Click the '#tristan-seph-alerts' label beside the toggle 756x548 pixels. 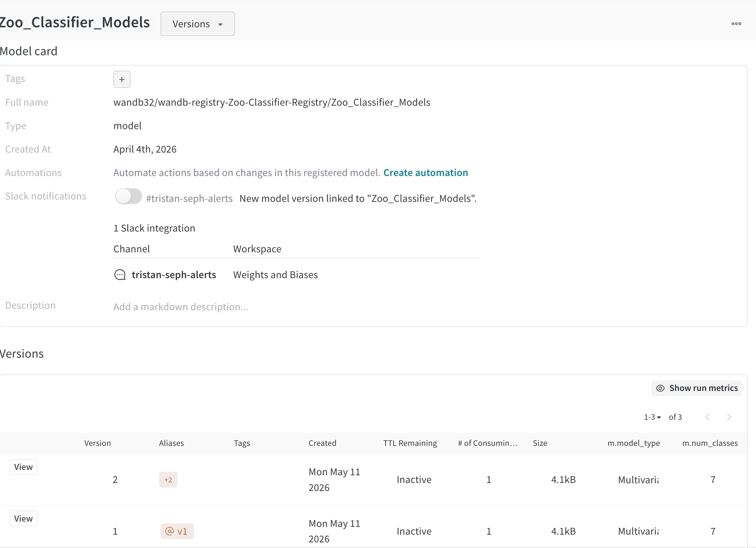pyautogui.click(x=189, y=199)
